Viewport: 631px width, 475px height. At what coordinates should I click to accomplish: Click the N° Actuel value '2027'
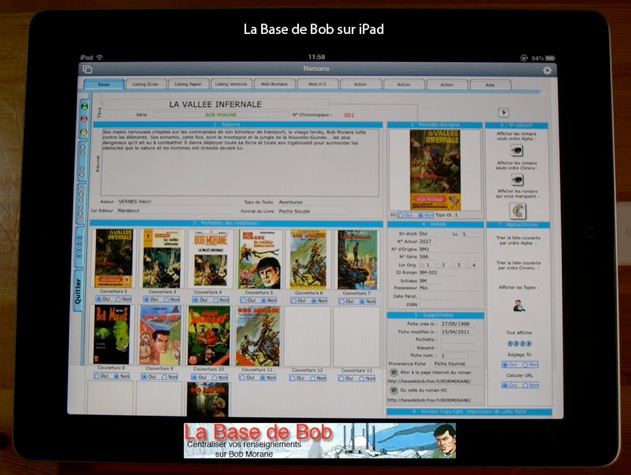(425, 241)
